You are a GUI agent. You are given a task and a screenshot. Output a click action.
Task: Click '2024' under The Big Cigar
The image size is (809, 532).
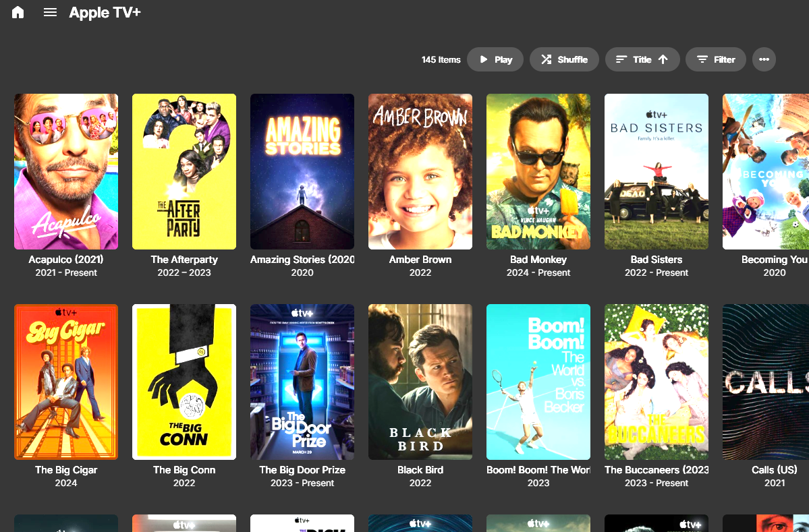(66, 483)
